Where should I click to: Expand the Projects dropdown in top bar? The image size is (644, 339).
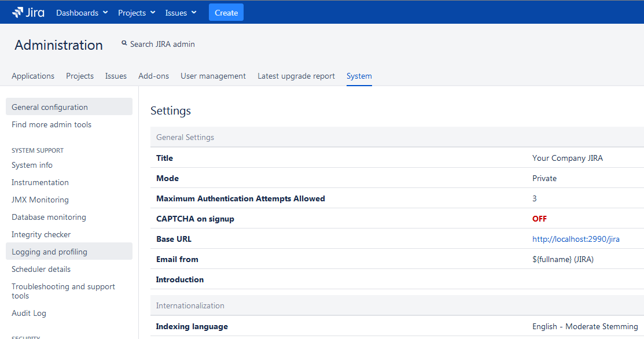click(x=136, y=13)
